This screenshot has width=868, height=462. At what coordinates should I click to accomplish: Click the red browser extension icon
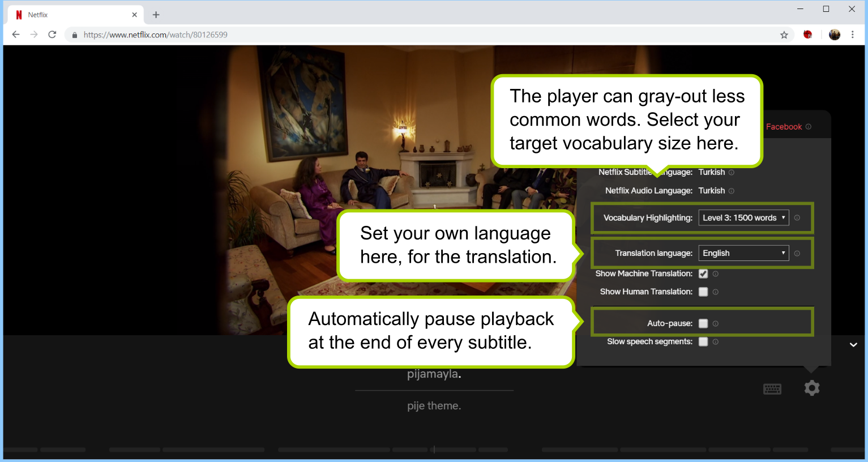(807, 35)
